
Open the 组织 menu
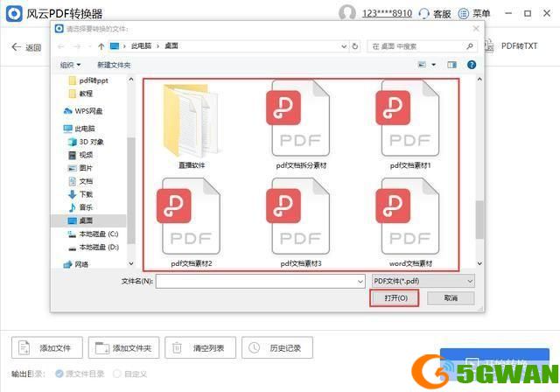70,65
